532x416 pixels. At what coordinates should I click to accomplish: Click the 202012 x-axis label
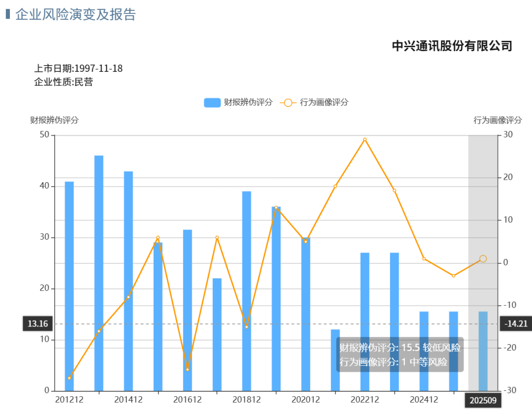(x=306, y=400)
